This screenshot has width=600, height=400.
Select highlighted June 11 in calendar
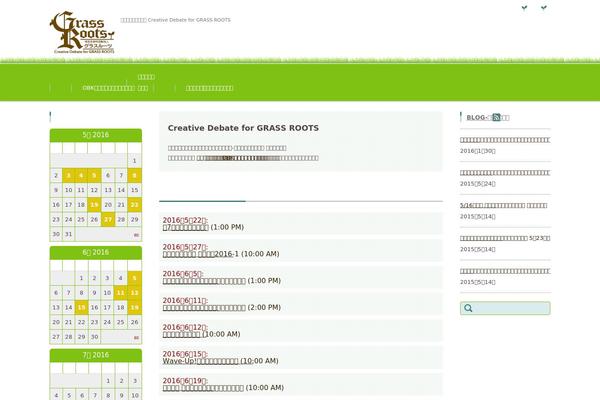pyautogui.click(x=121, y=292)
